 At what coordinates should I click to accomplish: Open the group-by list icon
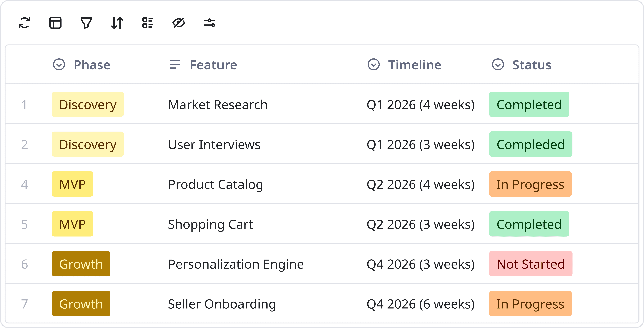coord(148,23)
